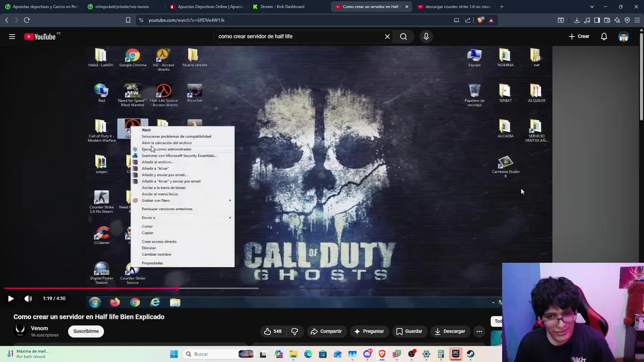Switch to Apuestas deportivas y Casino tab
The width and height of the screenshot is (644, 362).
[41, 7]
